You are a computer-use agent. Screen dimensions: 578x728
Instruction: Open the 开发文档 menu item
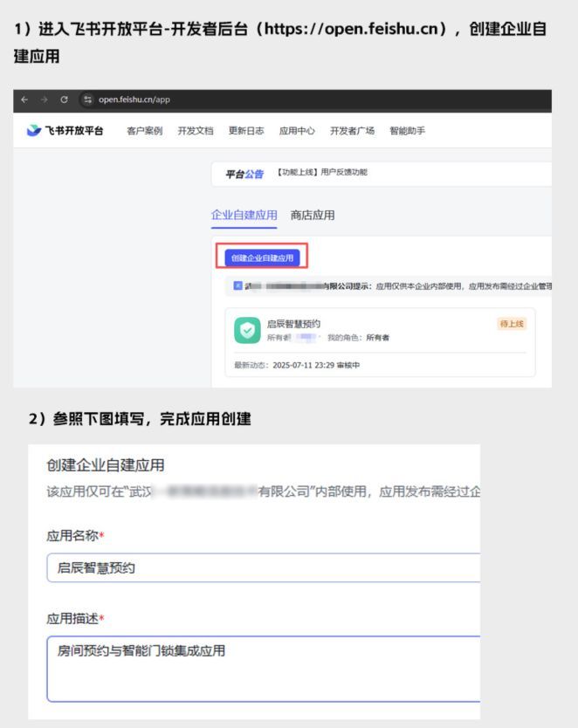[195, 131]
